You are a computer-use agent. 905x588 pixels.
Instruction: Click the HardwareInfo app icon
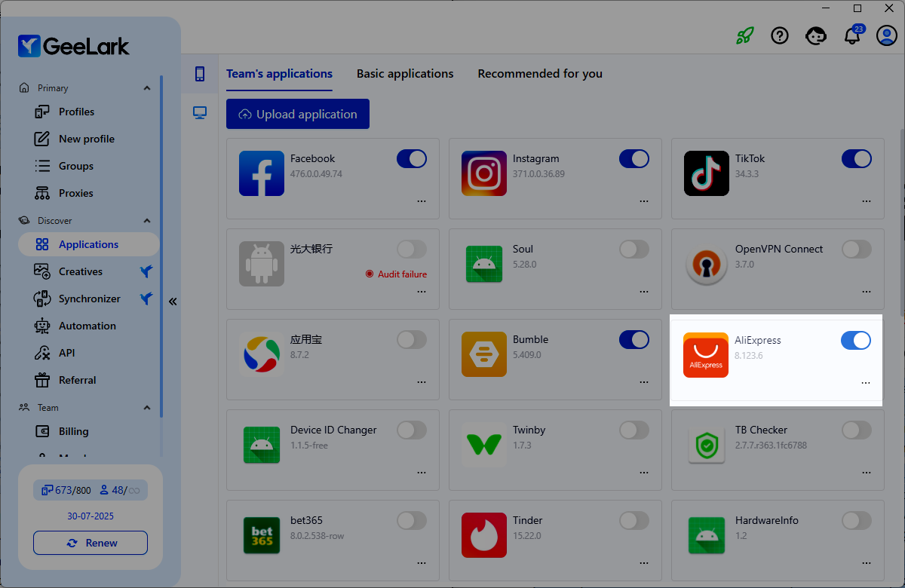tap(707, 535)
